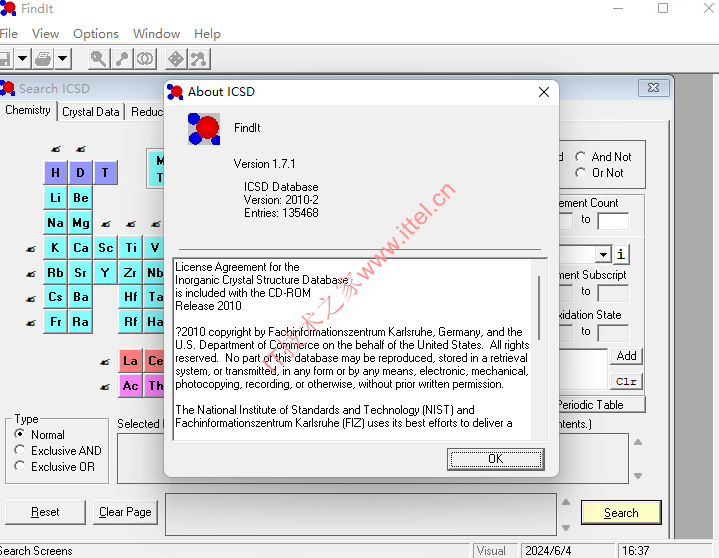Screen dimensions: 719x558
Task: Click the info 'i' button
Action: [x=620, y=254]
